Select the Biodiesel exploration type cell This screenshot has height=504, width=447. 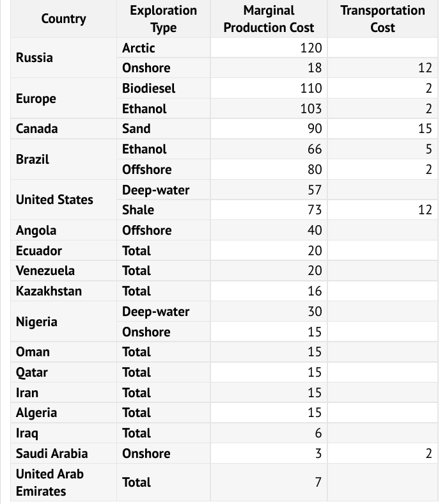[x=149, y=88]
